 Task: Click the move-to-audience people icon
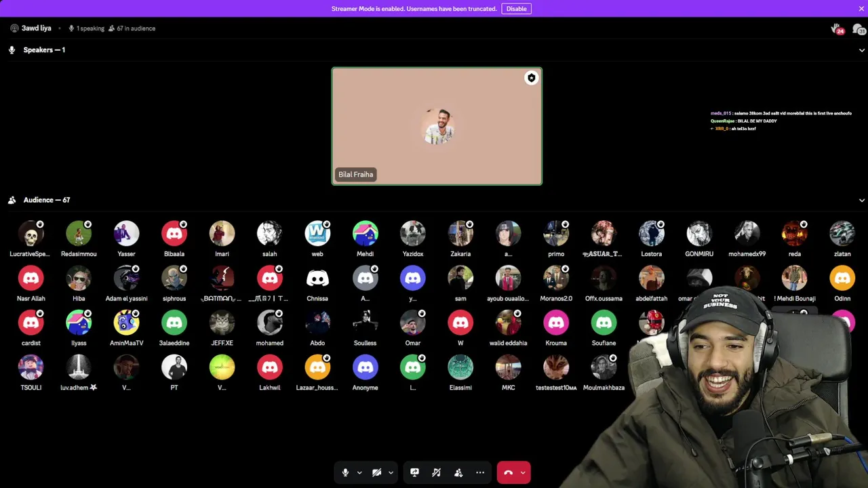(458, 472)
